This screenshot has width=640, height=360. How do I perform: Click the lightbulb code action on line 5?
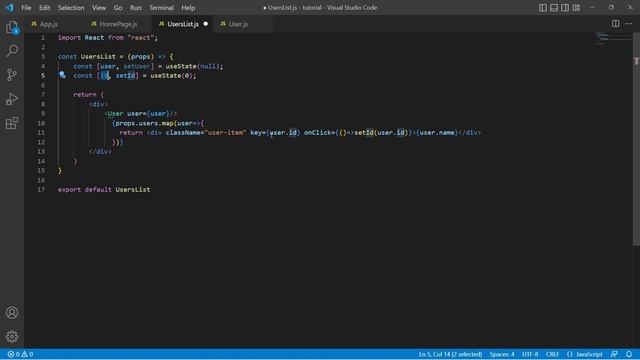click(62, 75)
